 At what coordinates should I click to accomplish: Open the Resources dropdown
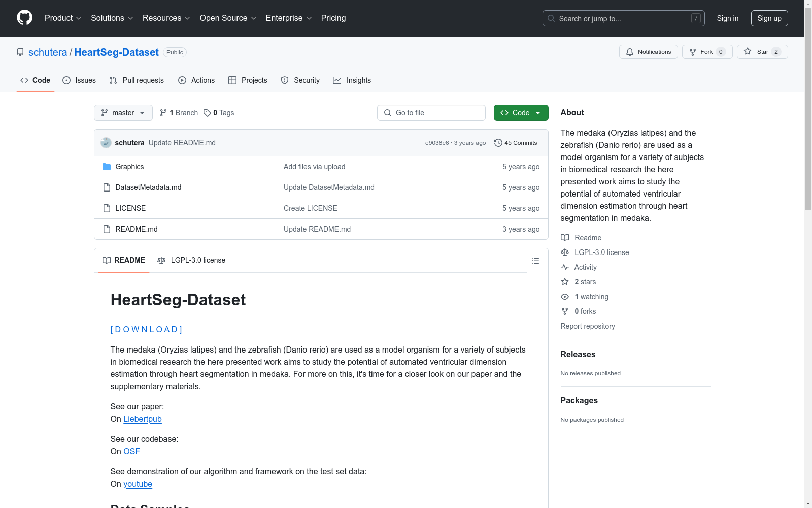(166, 18)
